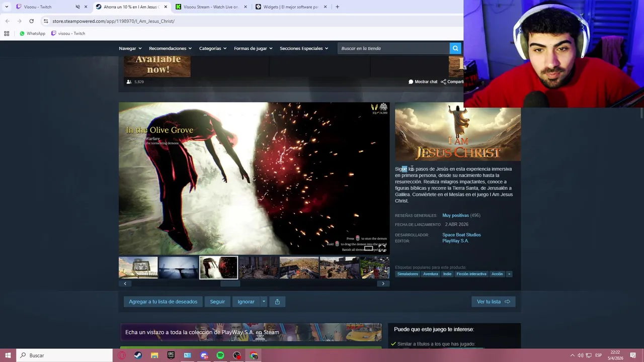The height and width of the screenshot is (362, 644).
Task: Click the Aventura tag
Action: [x=431, y=274]
